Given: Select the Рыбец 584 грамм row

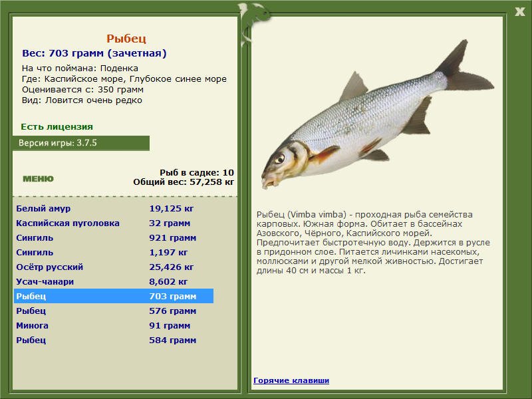Looking at the screenshot, I should (114, 340).
